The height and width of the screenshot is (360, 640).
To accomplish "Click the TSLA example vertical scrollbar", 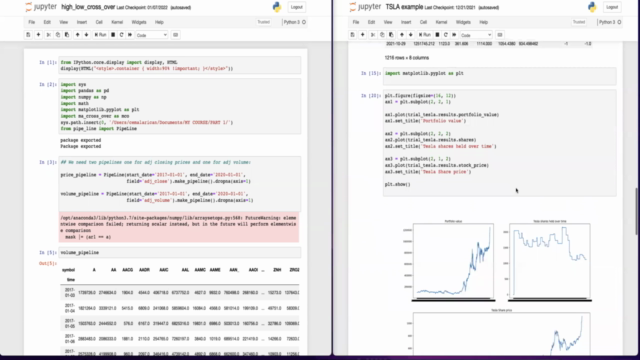I will pos(636,211).
